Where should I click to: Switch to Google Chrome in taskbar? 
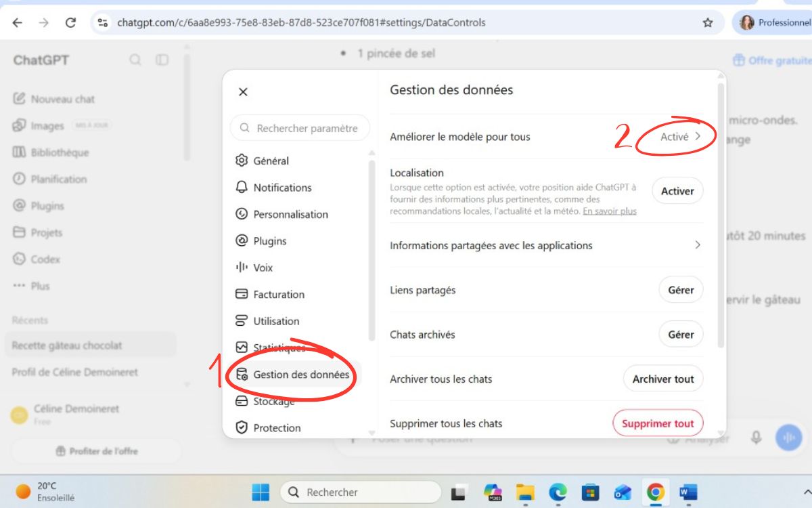point(655,492)
